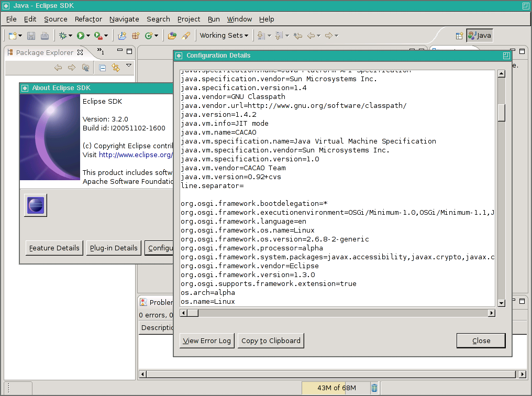
Task: Open the File menu
Action: coord(11,19)
